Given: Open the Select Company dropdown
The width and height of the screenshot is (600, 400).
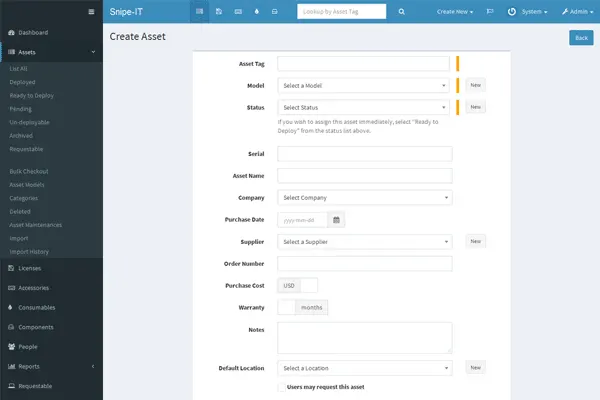Looking at the screenshot, I should 364,198.
